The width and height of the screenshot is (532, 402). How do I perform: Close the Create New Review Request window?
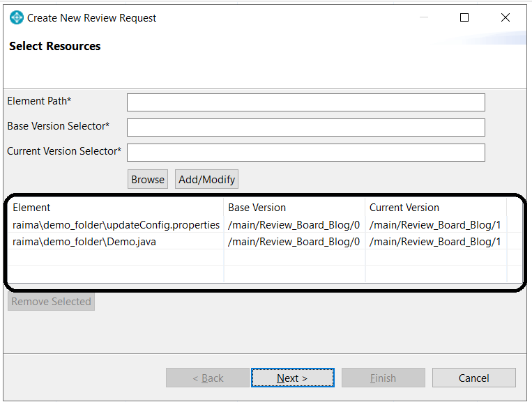point(506,17)
